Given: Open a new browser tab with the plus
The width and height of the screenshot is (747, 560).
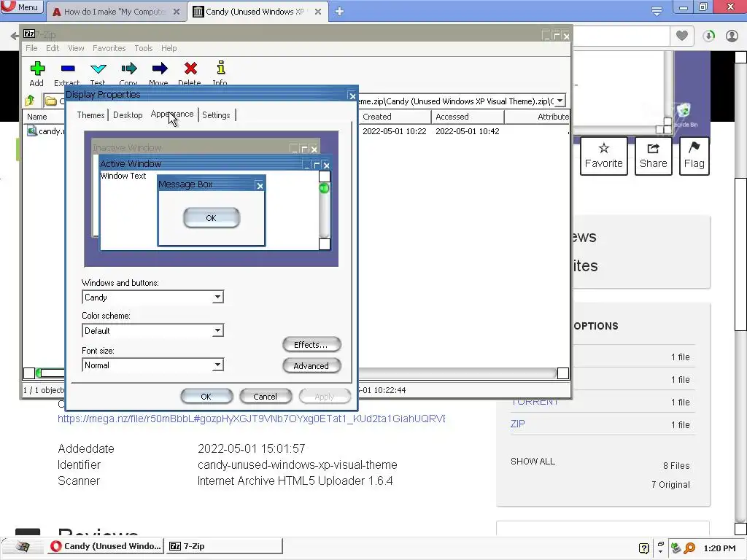Looking at the screenshot, I should click(x=339, y=12).
